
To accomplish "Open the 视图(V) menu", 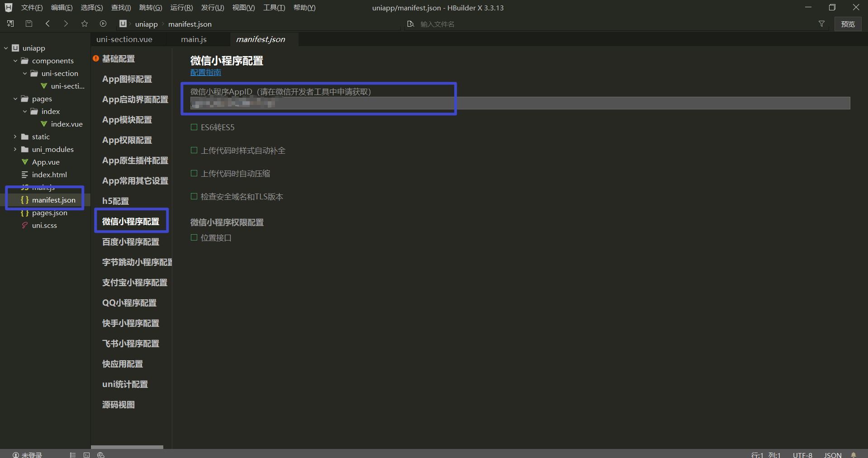I will pos(243,8).
